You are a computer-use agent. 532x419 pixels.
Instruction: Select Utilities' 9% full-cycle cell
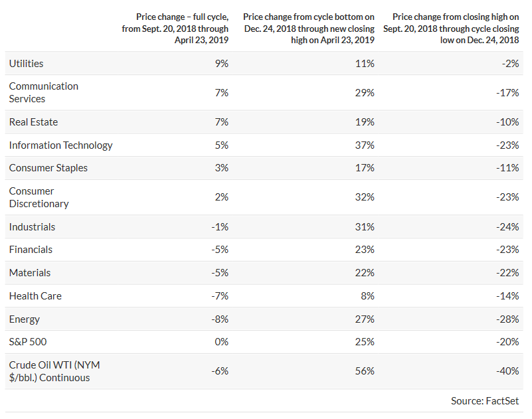[x=222, y=63]
